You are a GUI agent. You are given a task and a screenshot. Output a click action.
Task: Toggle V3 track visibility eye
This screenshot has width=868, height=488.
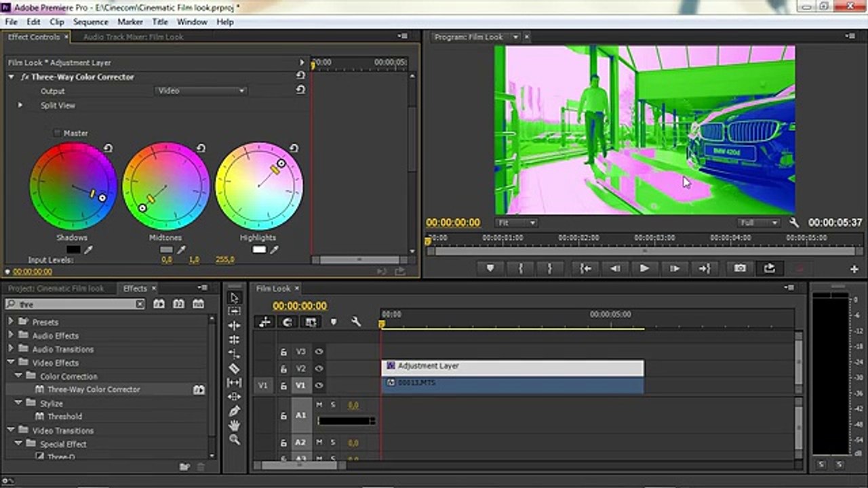(x=319, y=352)
